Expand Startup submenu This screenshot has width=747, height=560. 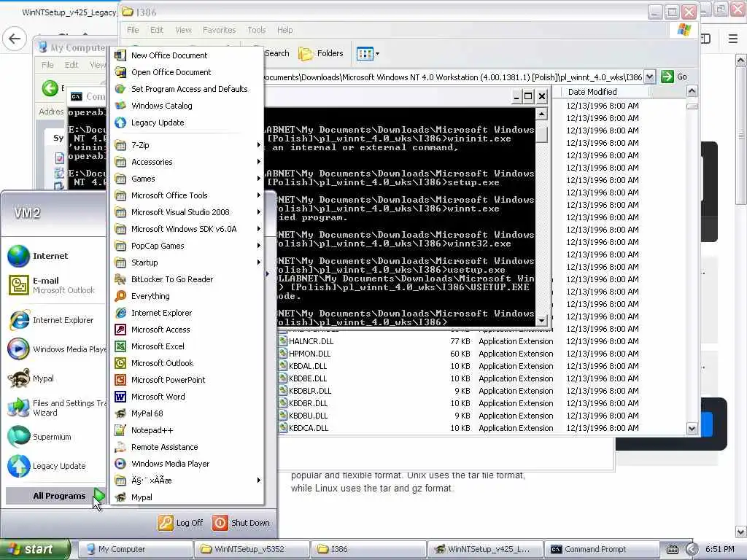click(187, 262)
